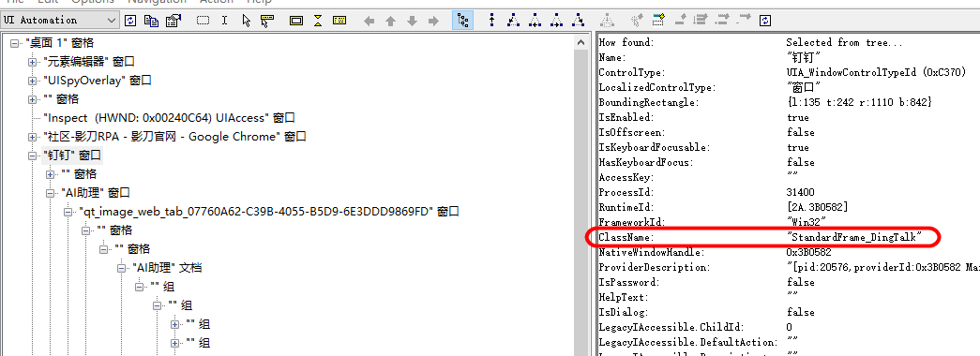Click the Refresh icon next to UI Automation dropdown

pyautogui.click(x=130, y=21)
